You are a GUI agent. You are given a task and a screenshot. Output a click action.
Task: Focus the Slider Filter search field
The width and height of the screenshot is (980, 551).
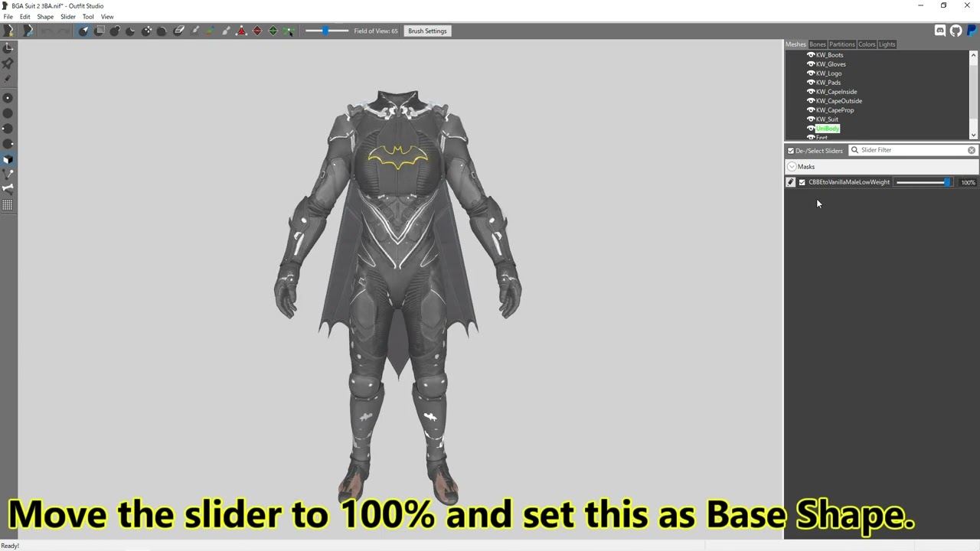[913, 151]
